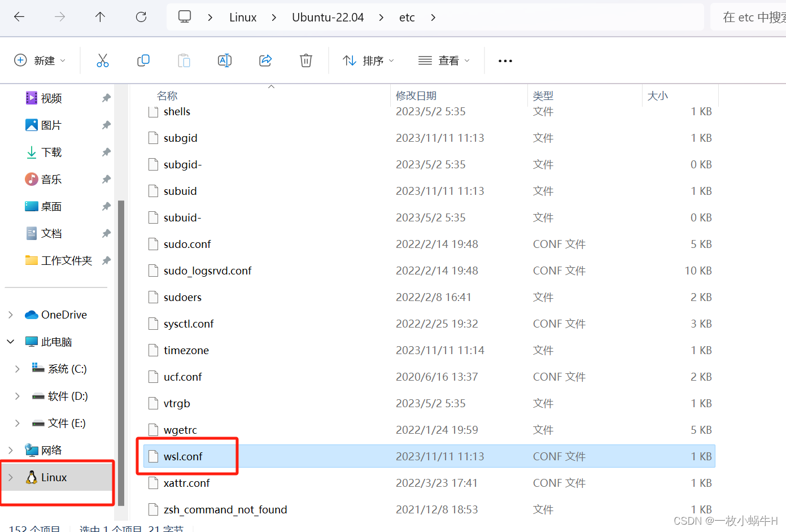Click the rename icon in toolbar

[225, 60]
